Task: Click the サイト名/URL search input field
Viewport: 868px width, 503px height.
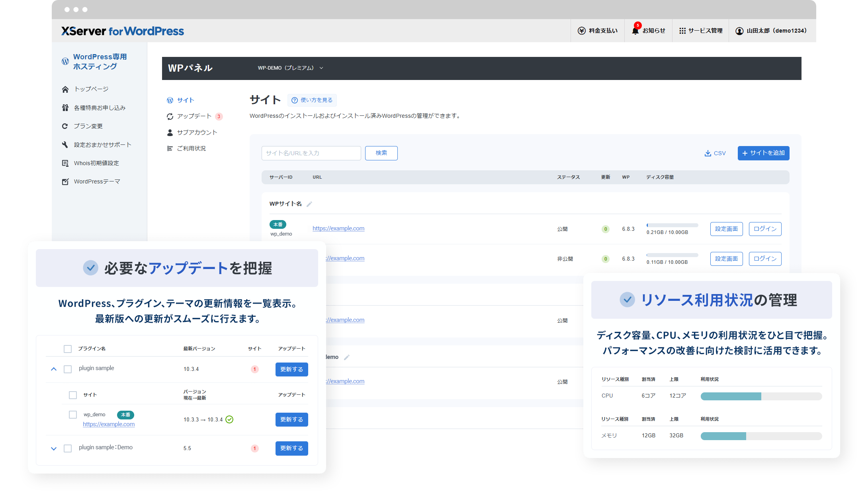Action: [311, 153]
